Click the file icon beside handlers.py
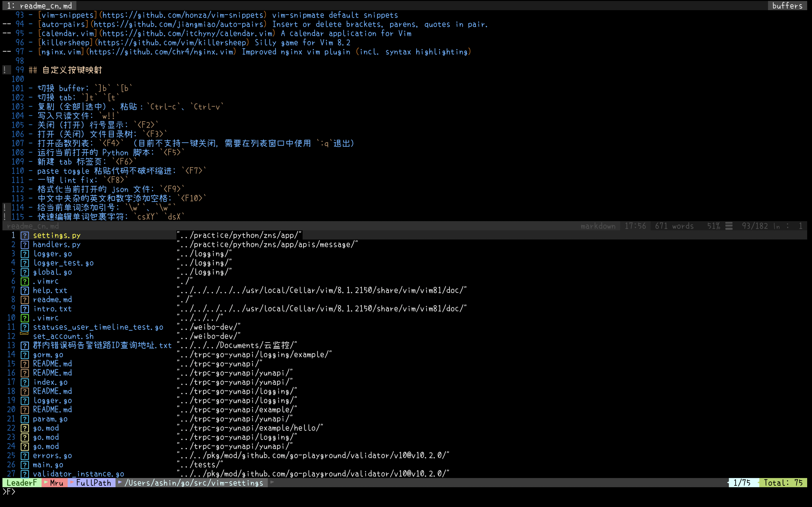Viewport: 812px width, 507px height. click(25, 245)
